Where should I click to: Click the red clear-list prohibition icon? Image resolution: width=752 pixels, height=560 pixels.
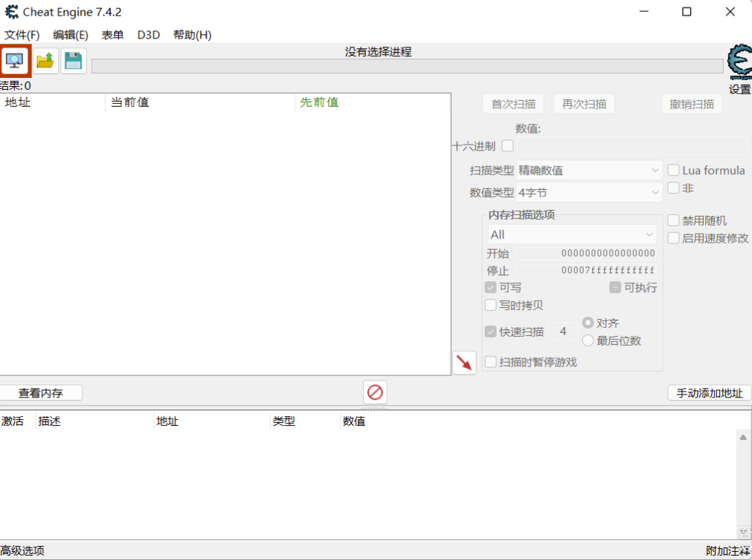[375, 392]
